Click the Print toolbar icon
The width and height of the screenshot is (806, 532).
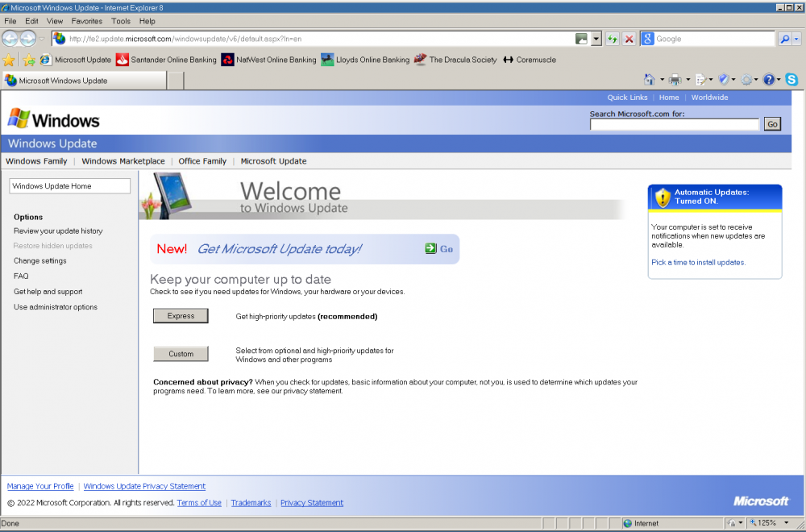click(675, 80)
